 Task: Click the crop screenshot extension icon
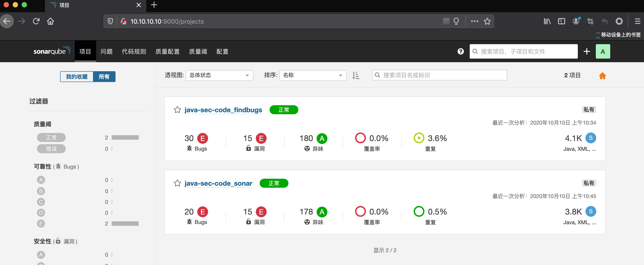click(x=590, y=21)
